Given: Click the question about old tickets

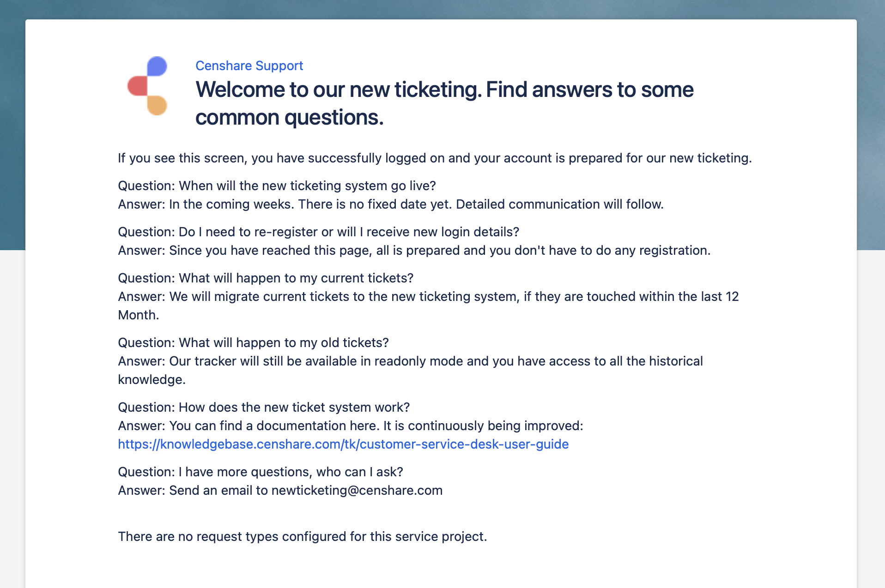Looking at the screenshot, I should point(253,342).
